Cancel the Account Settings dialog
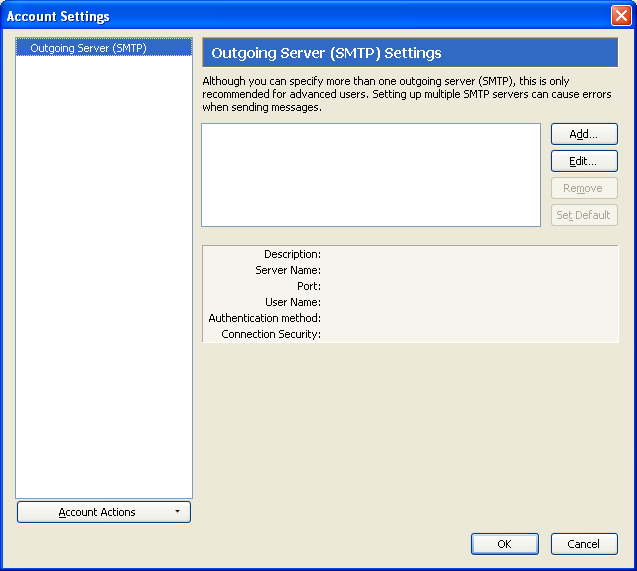Screen dimensions: 637x571 584,544
